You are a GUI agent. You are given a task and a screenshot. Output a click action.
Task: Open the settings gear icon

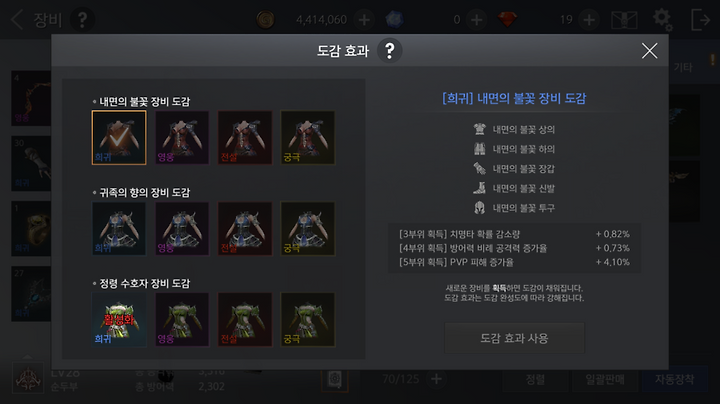(662, 20)
